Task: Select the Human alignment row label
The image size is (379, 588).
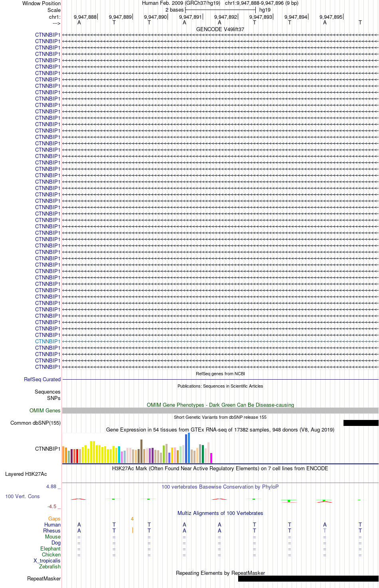Action: point(52,525)
